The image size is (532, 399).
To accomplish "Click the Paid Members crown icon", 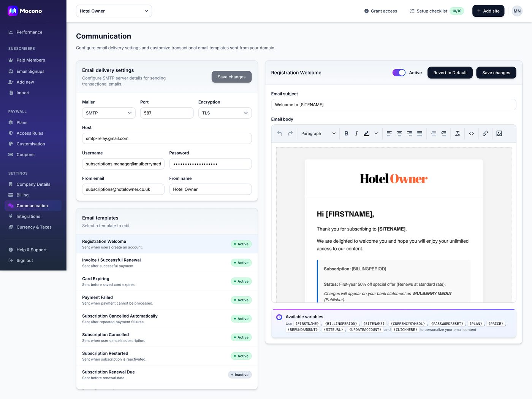I will 11,60.
